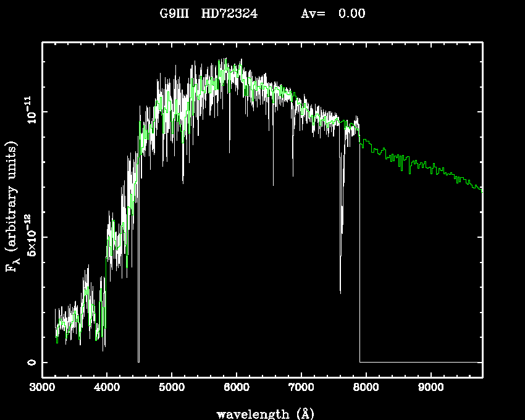This screenshot has height=420, width=525.
Task: Click the 8000 x-axis tick label
Action: click(x=366, y=388)
